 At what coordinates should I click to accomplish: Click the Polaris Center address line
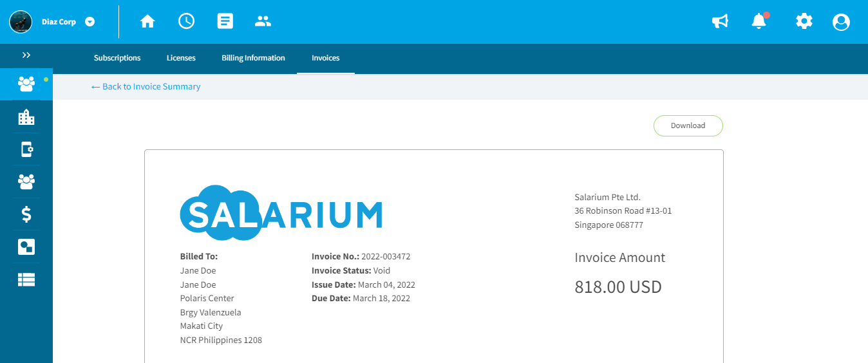point(207,298)
